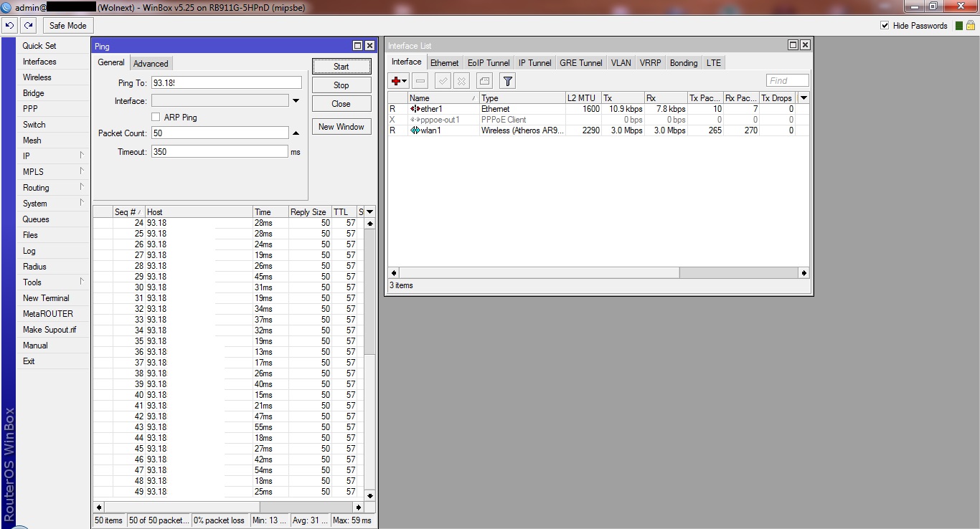Click the Disable X icon in toolbar
Screen dimensions: 980x529
(x=462, y=81)
